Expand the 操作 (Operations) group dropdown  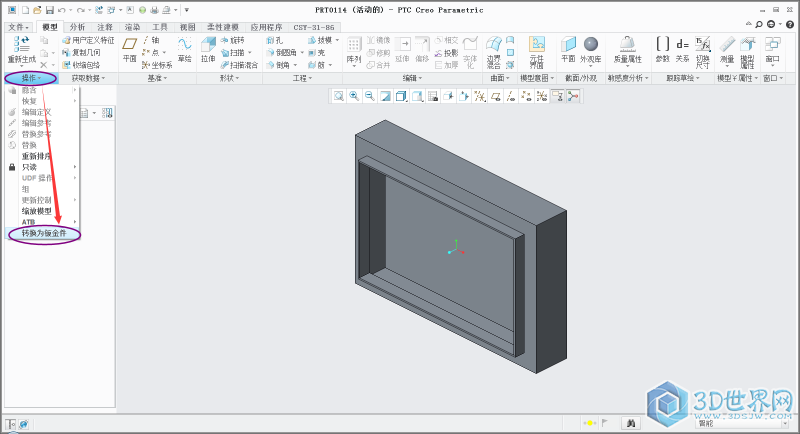point(31,78)
